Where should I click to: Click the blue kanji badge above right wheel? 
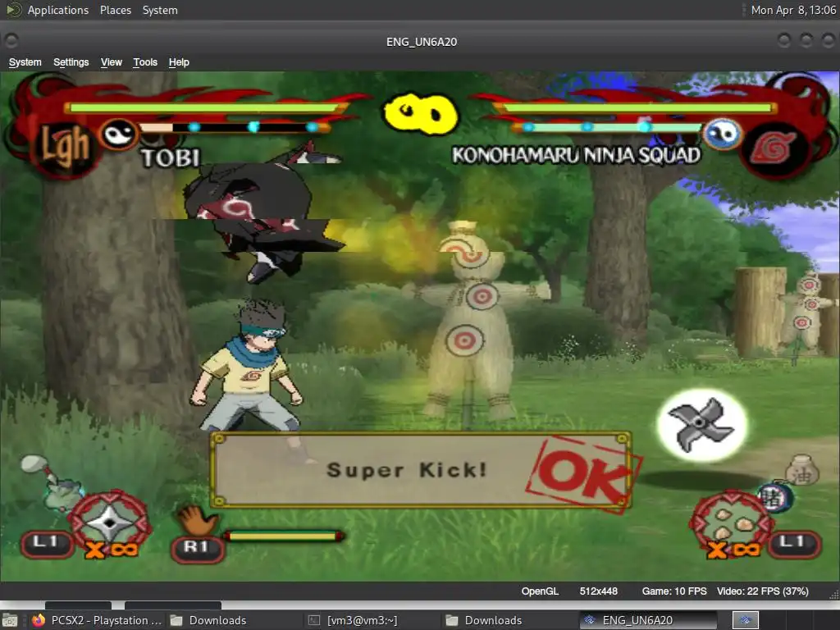[x=774, y=497]
